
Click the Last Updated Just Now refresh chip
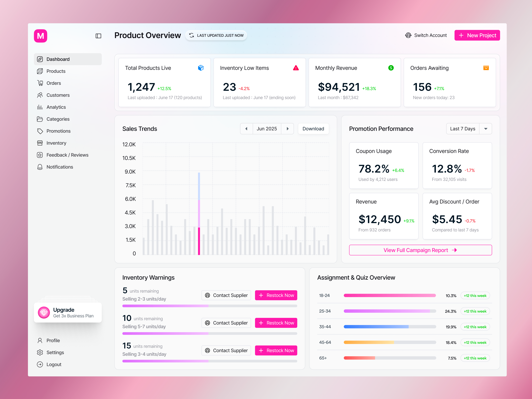pyautogui.click(x=216, y=35)
